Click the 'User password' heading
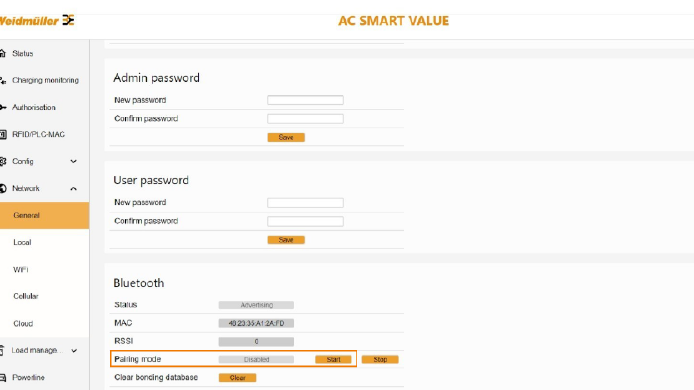 tap(151, 180)
